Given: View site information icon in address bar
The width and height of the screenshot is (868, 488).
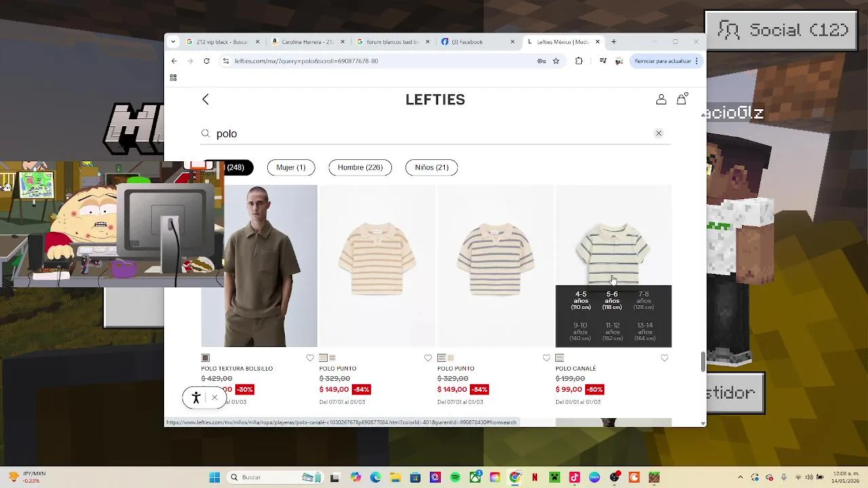Looking at the screenshot, I should click(226, 61).
